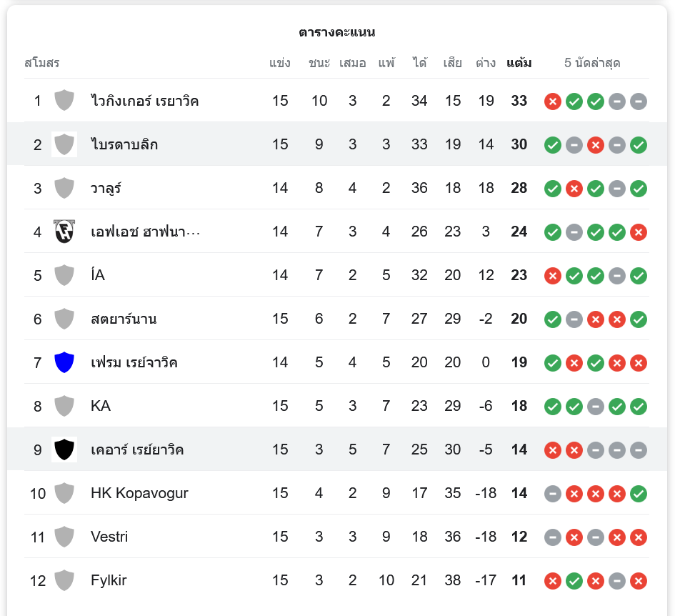Viewport: 675px width, 616px height.
Task: Click the first red loss icon in the Vikingur row
Action: (x=552, y=101)
